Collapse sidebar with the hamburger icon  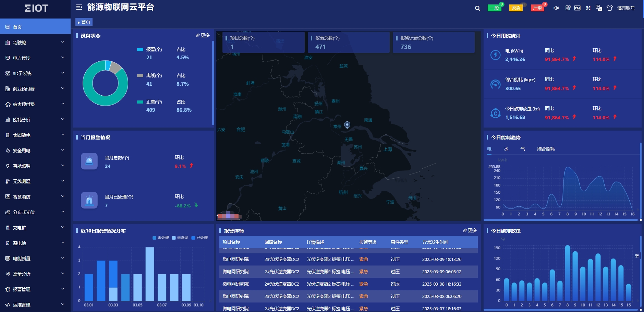coord(79,7)
